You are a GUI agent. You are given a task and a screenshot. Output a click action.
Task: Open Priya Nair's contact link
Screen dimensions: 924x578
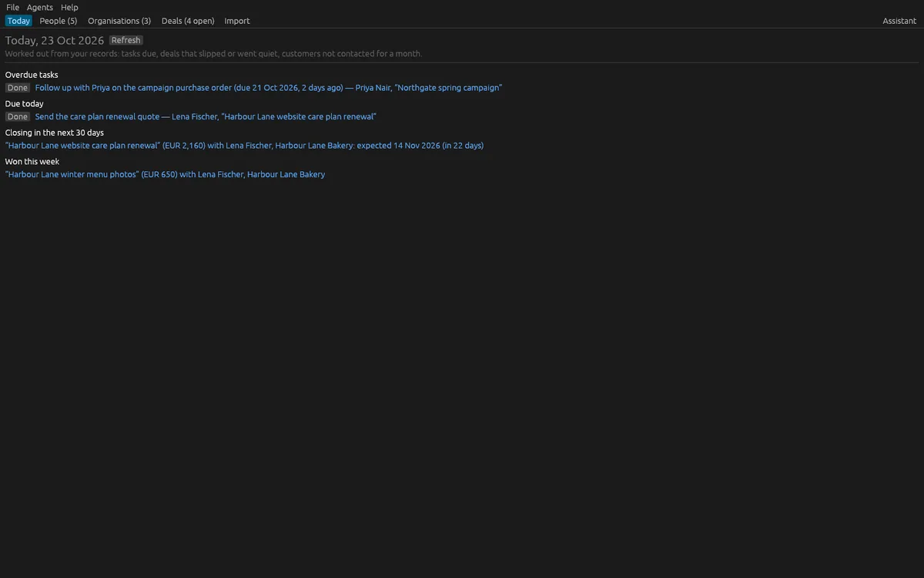tap(373, 88)
